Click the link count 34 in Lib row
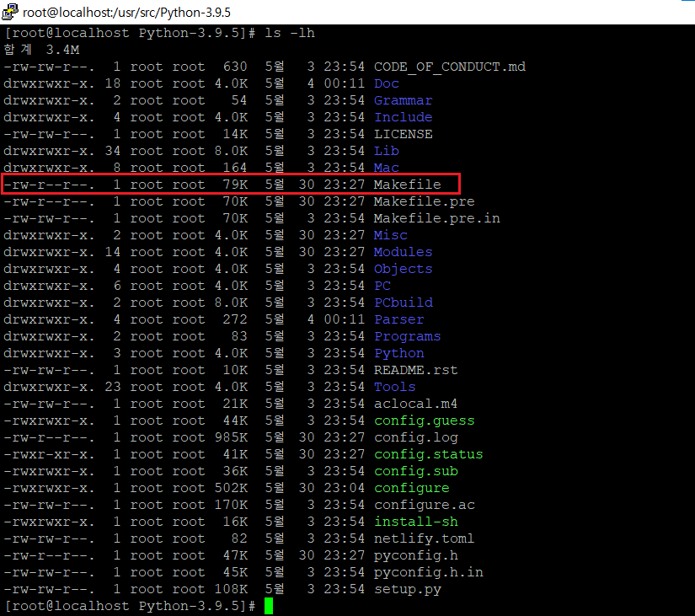The width and height of the screenshot is (695, 616). pyautogui.click(x=113, y=151)
